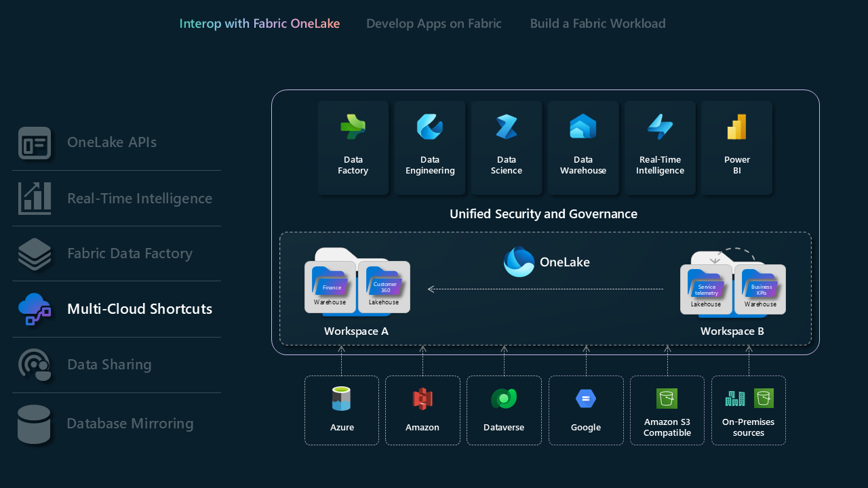Go to OneLake APIs in sidebar
The height and width of the screenshot is (488, 868).
click(112, 142)
